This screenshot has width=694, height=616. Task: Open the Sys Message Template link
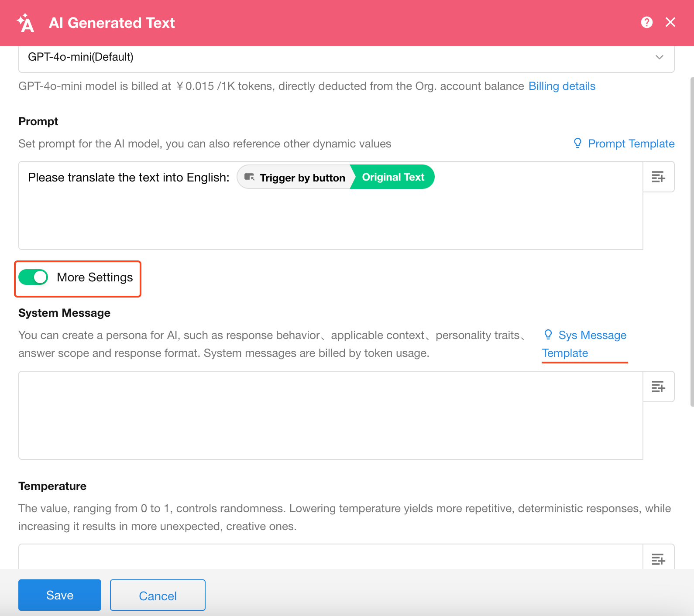point(584,344)
